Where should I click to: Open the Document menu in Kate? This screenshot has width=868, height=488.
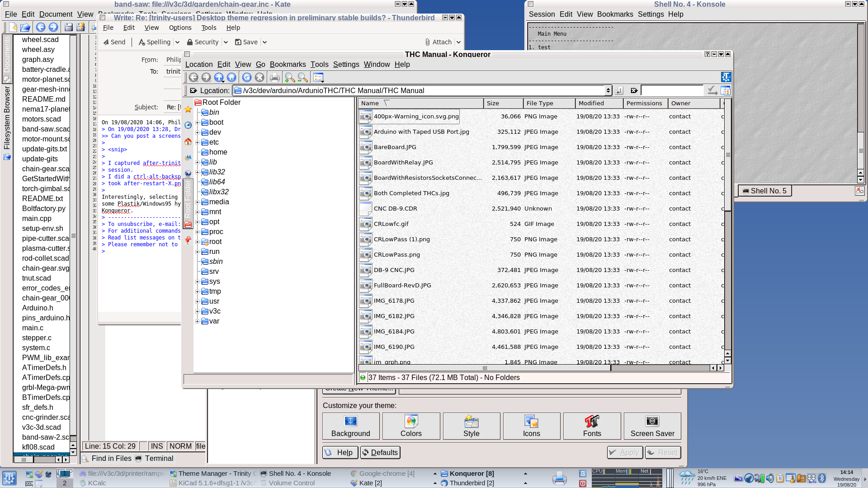[56, 14]
